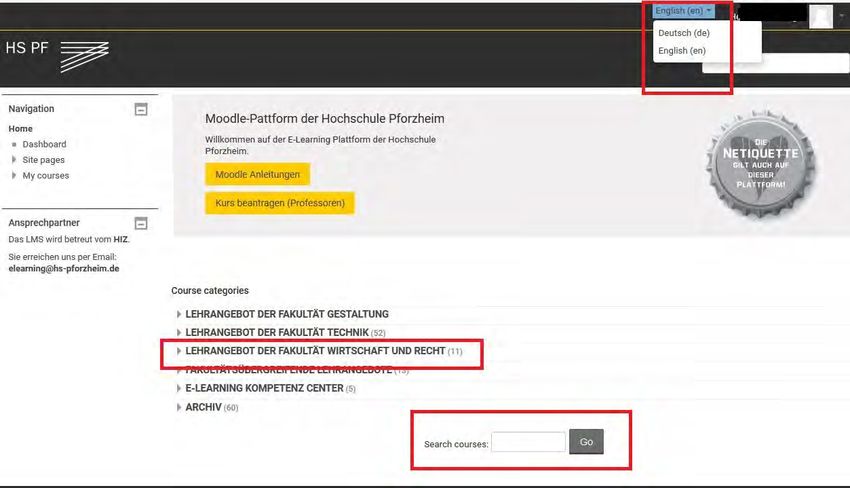Click Archiv course count (60)
Viewport: 850px width, 488px height.
(x=231, y=408)
